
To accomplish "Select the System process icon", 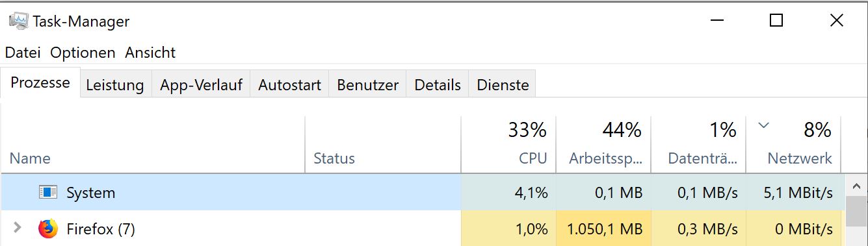I will pyautogui.click(x=47, y=192).
